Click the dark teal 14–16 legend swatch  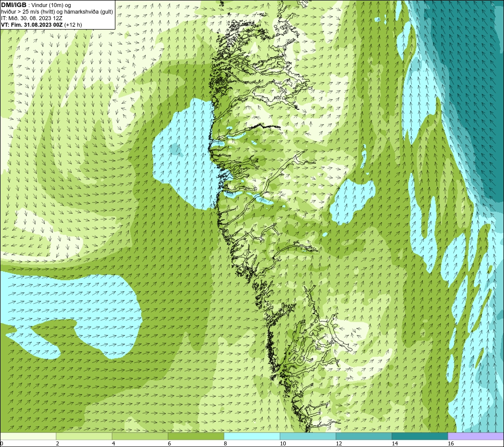click(420, 436)
